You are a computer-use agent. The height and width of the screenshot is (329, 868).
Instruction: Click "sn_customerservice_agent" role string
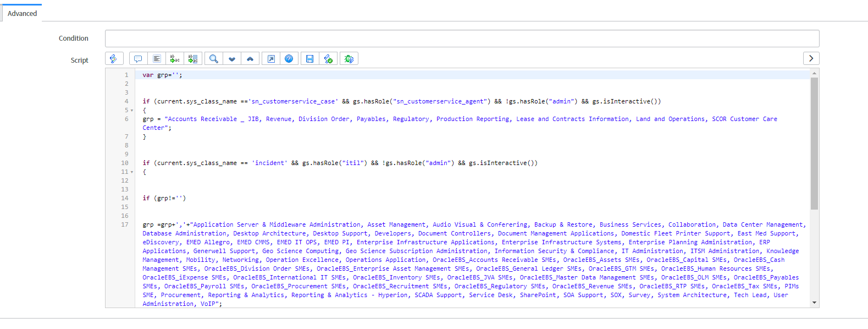coord(440,101)
